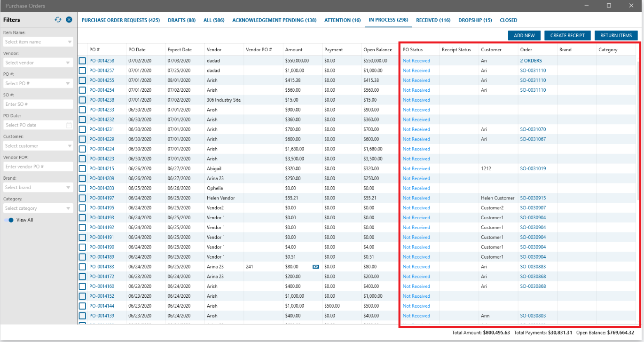Click the SO # input field
The height and width of the screenshot is (342, 644).
pos(38,104)
